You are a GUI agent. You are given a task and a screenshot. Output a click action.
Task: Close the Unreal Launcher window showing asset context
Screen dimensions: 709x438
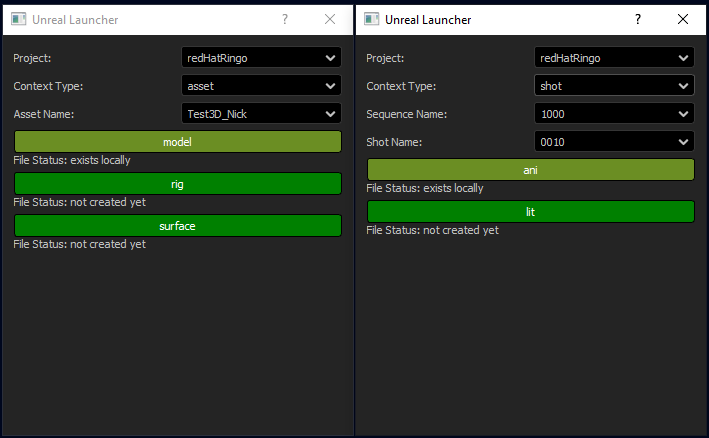click(330, 20)
